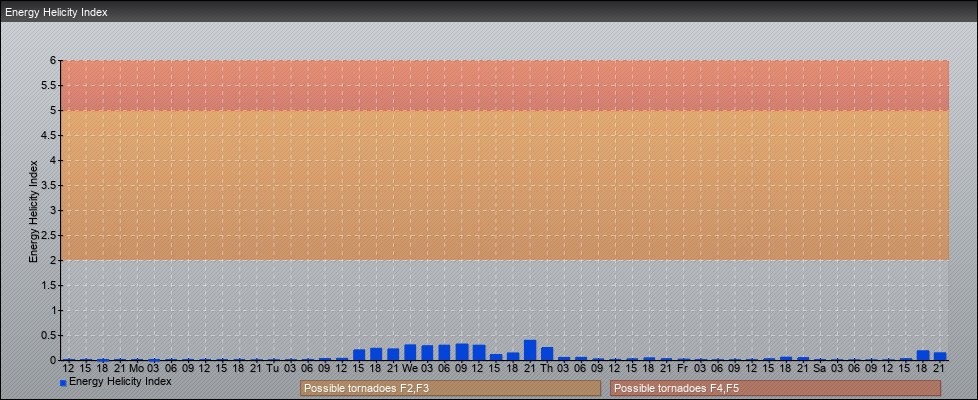The image size is (978, 400).
Task: Click the 5 tick label on y-axis
Action: [x=52, y=110]
